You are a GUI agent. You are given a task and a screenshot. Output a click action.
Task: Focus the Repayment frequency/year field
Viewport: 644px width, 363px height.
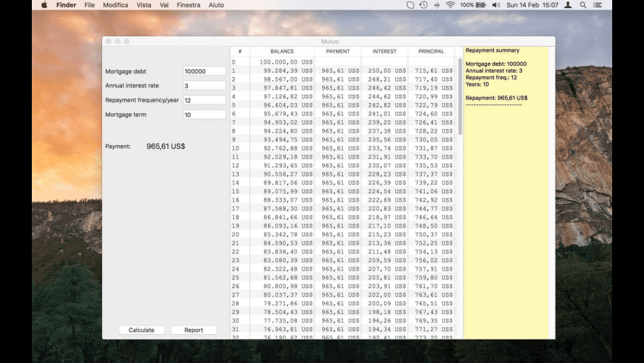[204, 100]
